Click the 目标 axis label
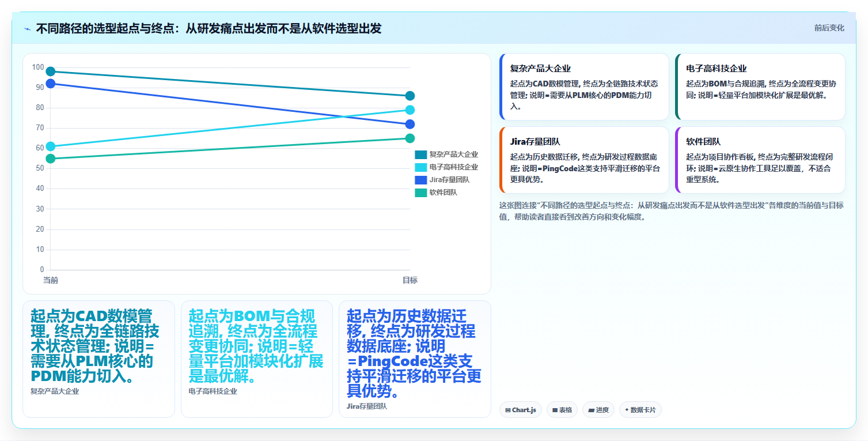This screenshot has width=868, height=441. (410, 280)
